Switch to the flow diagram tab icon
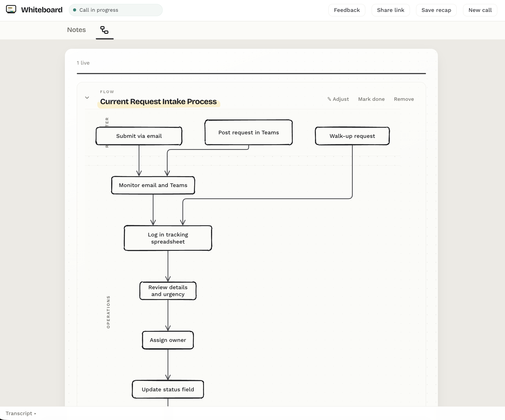This screenshot has height=420, width=505. point(104,30)
